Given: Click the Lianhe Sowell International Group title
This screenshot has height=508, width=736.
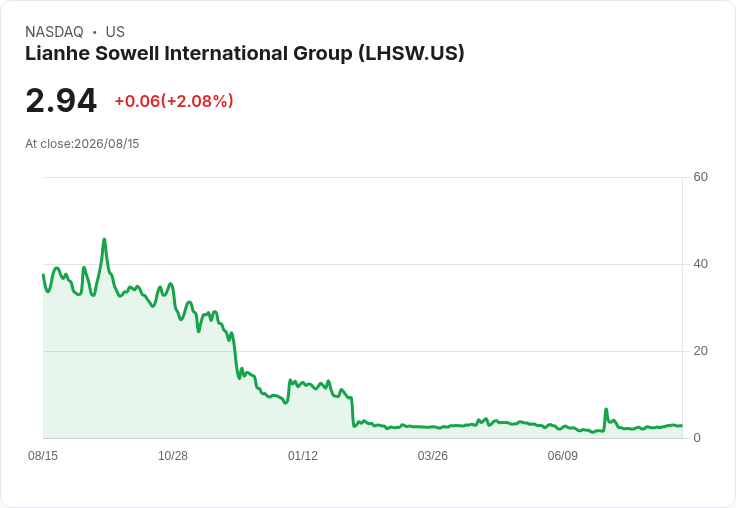Looking at the screenshot, I should click(245, 54).
